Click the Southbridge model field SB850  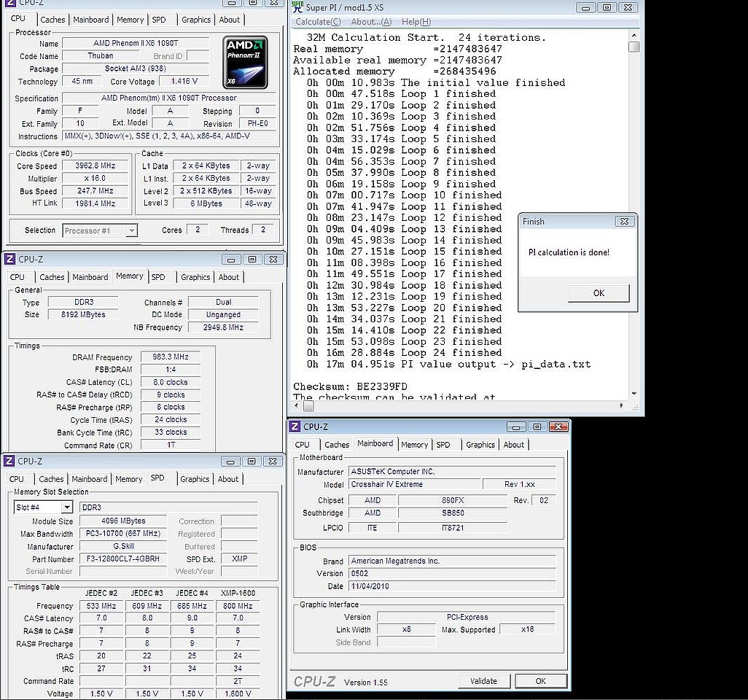pos(453,513)
